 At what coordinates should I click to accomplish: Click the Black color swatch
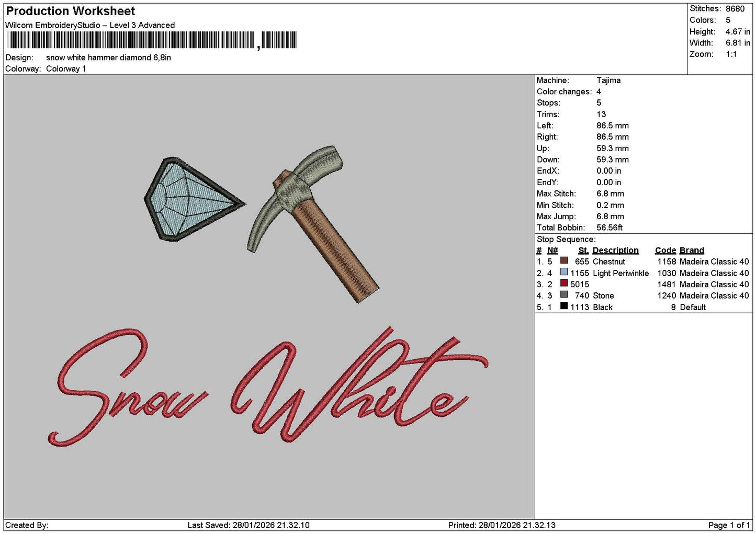[564, 306]
